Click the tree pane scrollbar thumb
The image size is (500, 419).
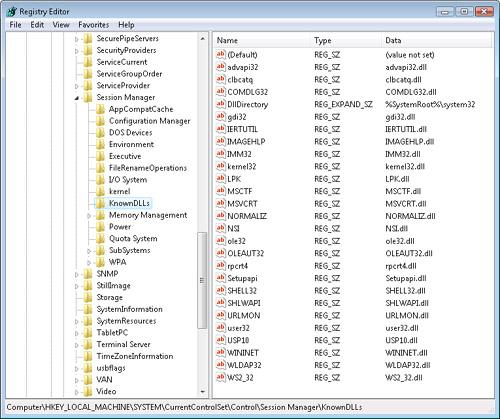click(x=202, y=280)
